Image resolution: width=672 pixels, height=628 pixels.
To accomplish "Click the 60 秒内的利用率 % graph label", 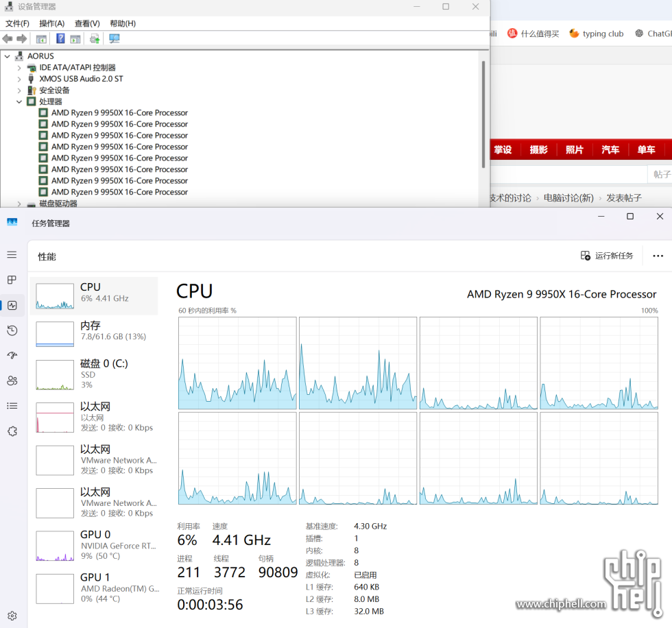I will 207,311.
